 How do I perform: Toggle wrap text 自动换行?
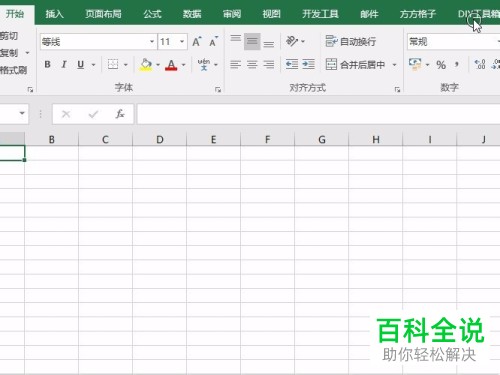coord(351,41)
